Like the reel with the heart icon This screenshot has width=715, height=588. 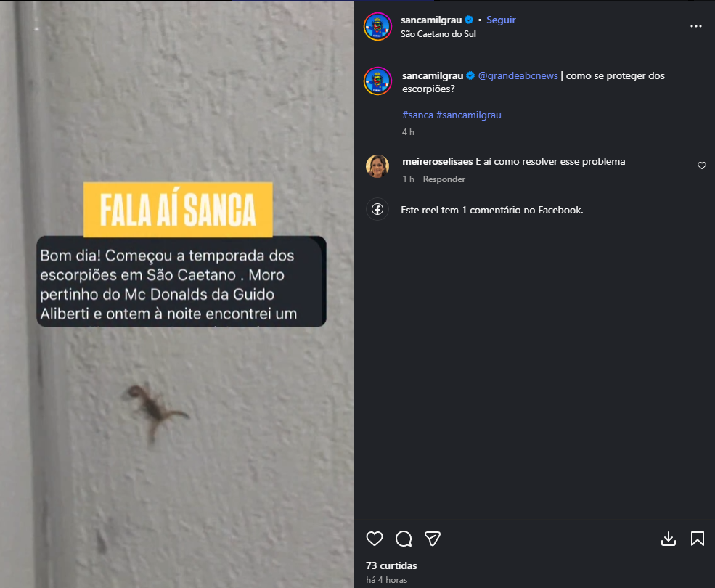click(x=375, y=539)
